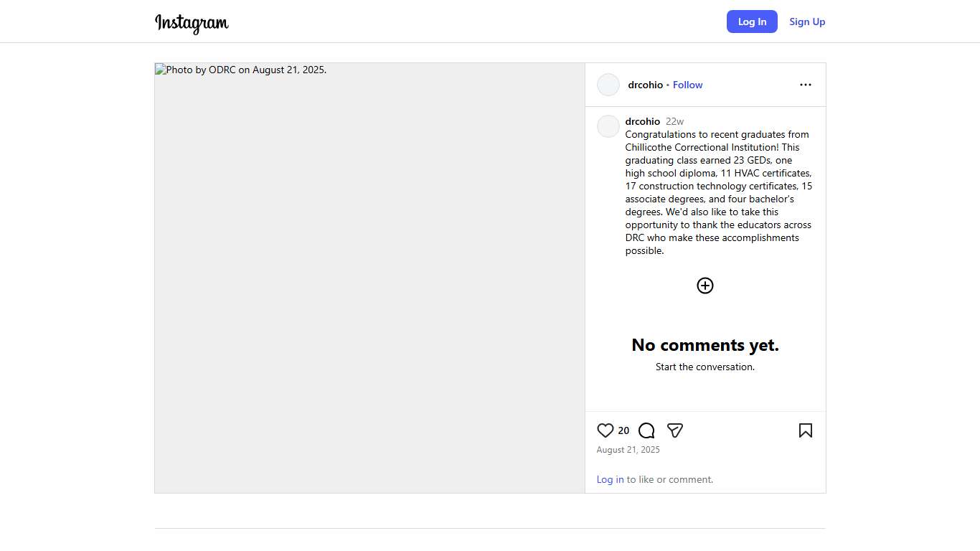Select the drcohio username above the caption

(x=642, y=121)
